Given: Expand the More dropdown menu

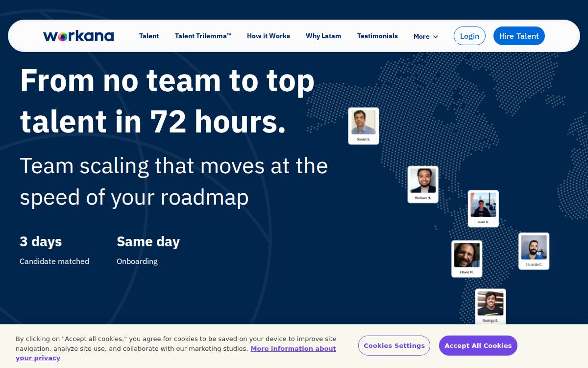Looking at the screenshot, I should pyautogui.click(x=426, y=36).
